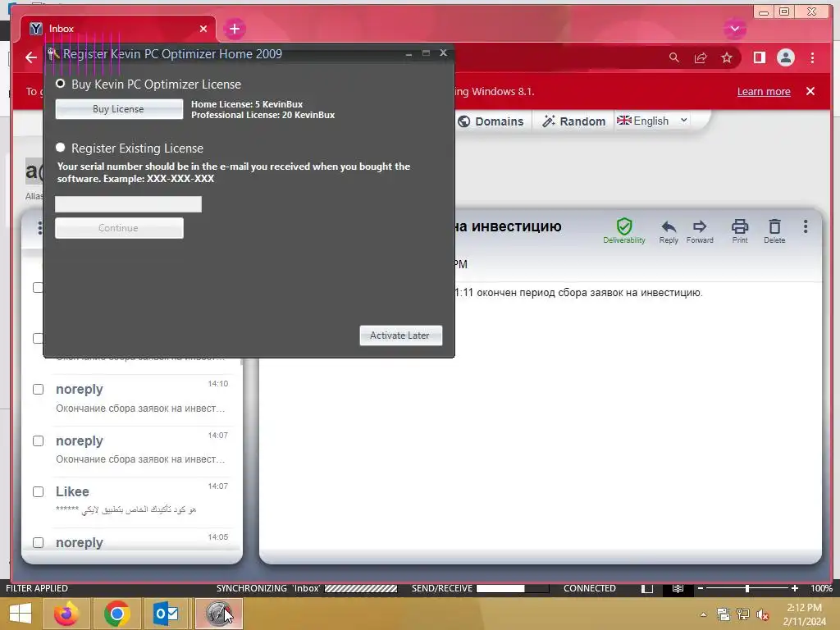Viewport: 840px width, 630px height.
Task: Go back using the browser back arrow
Action: (31, 57)
